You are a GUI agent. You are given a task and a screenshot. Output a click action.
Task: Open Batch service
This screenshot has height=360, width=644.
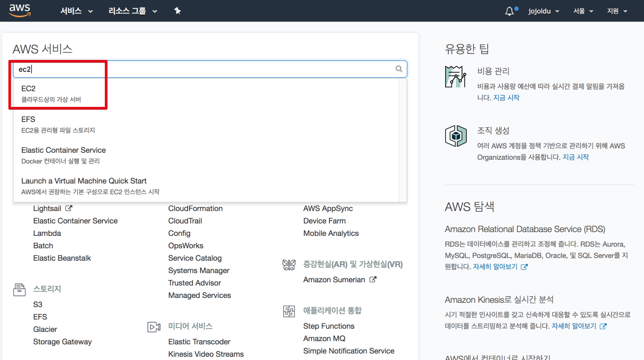[x=43, y=246]
